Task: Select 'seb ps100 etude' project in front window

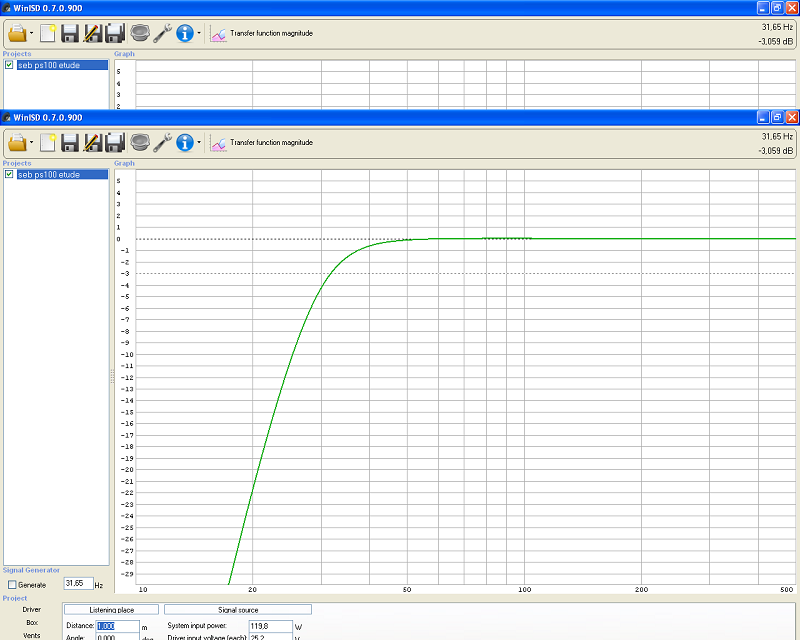Action: pyautogui.click(x=62, y=175)
